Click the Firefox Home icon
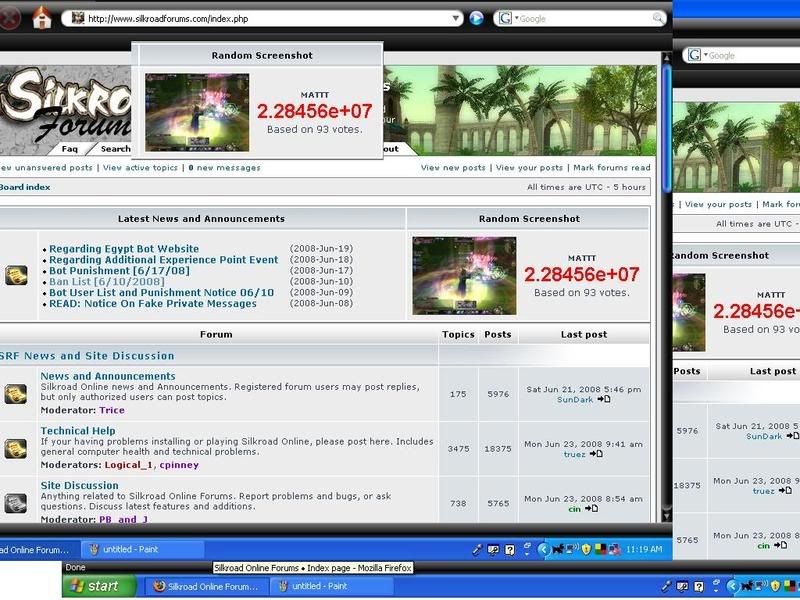The height and width of the screenshot is (600, 800). pyautogui.click(x=42, y=17)
